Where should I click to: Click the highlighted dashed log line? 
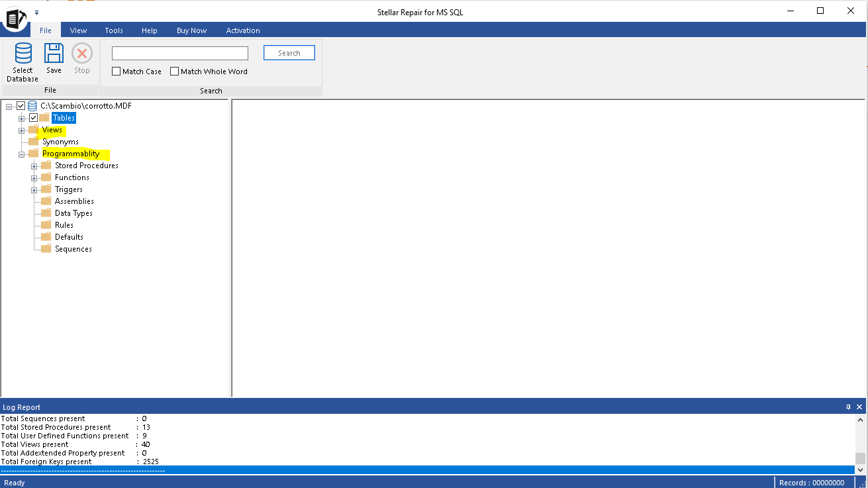(x=427, y=470)
